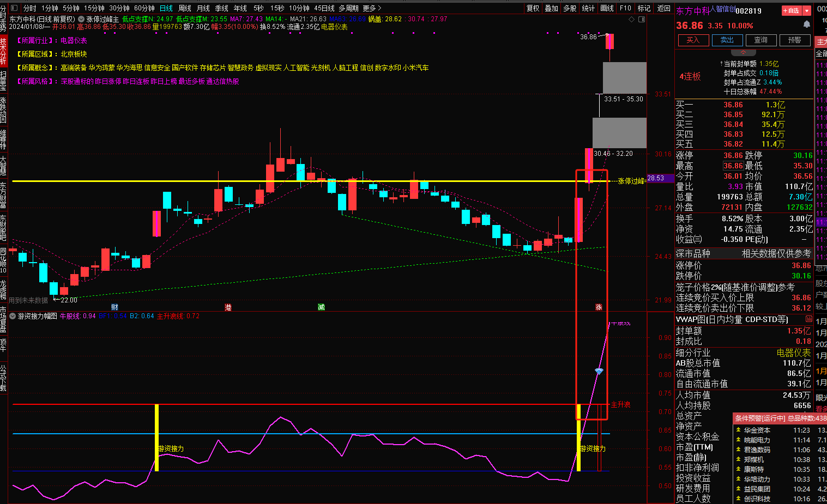This screenshot has height=504, width=827.
Task: Expand the dropdown arrow next to 自选
Action: pyautogui.click(x=807, y=10)
